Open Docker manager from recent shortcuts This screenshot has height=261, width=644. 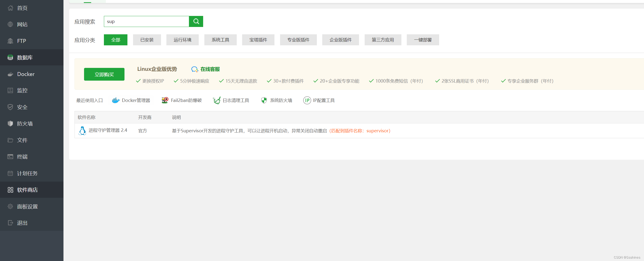(x=131, y=100)
